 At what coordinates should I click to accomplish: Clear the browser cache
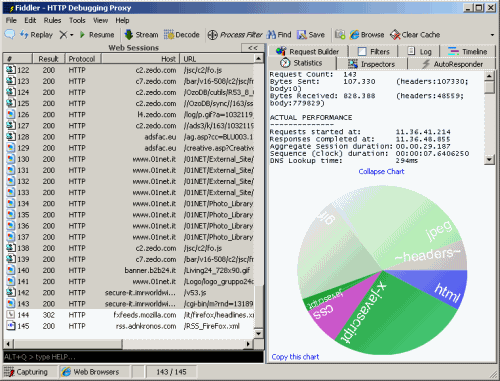pos(415,35)
